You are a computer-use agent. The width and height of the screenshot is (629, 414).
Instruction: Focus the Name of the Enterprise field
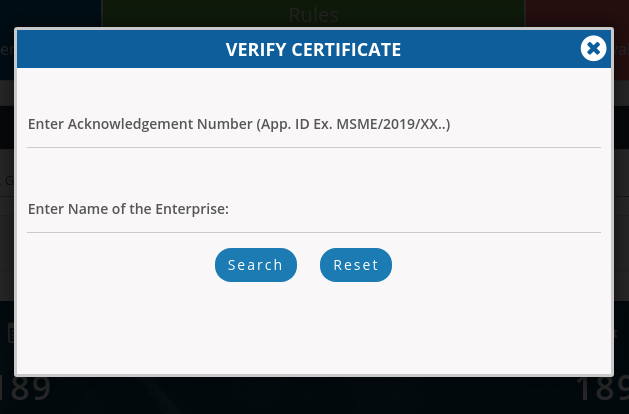[313, 210]
